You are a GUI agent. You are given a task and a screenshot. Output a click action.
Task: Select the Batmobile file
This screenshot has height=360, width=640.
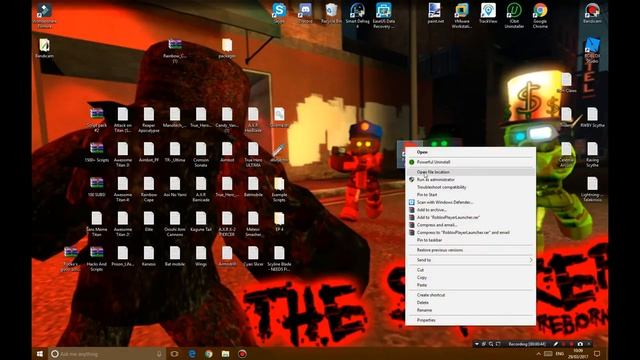253,187
